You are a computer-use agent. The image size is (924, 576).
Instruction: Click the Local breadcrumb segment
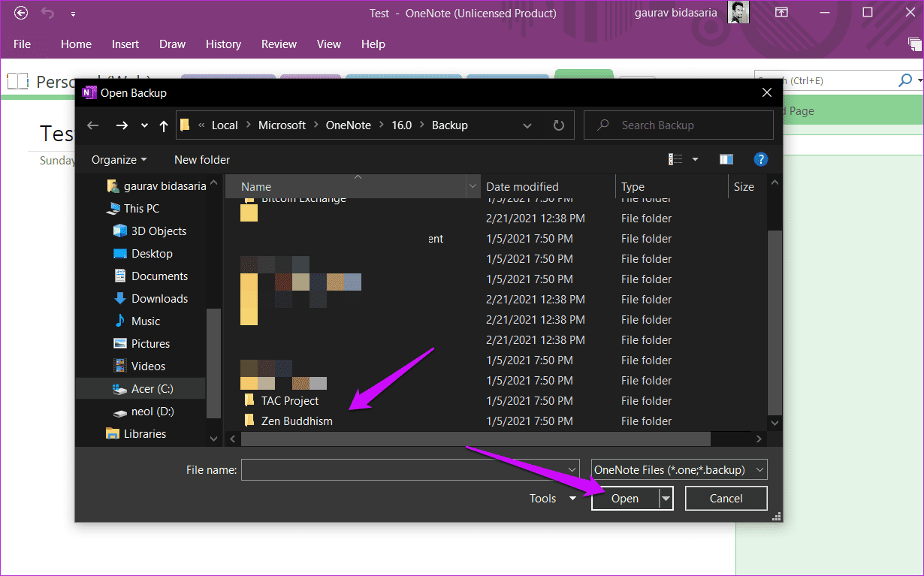coord(224,125)
